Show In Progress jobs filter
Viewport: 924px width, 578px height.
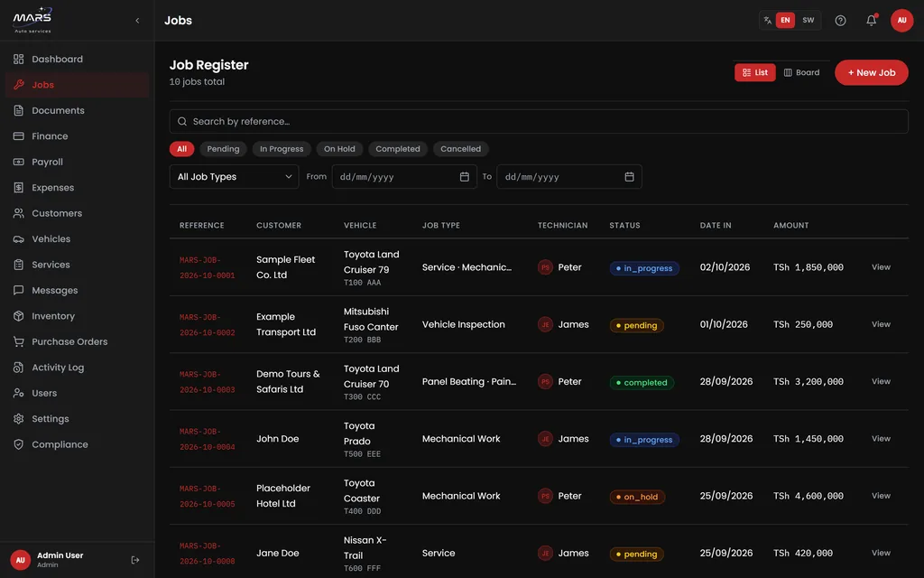282,149
